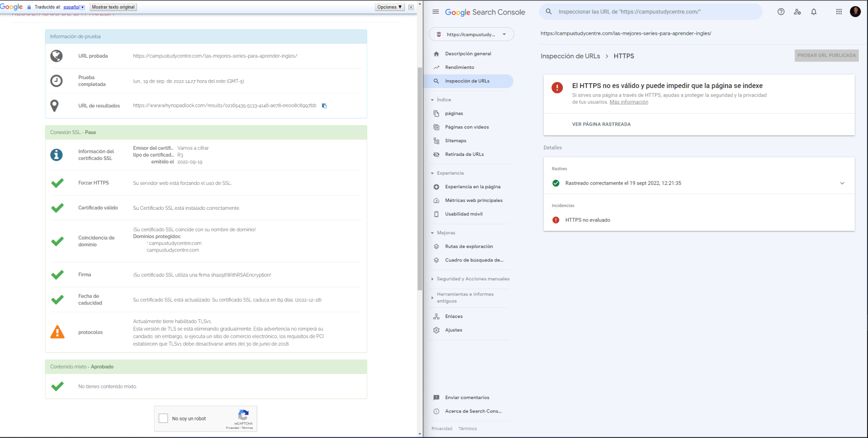The width and height of the screenshot is (868, 438).
Task: Click the Sitemaps tree icon
Action: pos(436,141)
